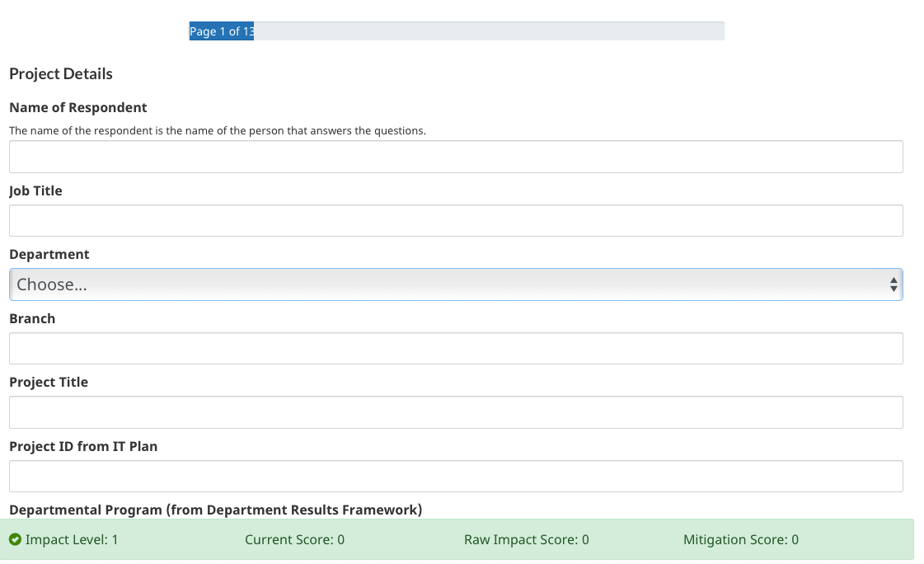
Task: Click the Mitigation Score: 0 readout
Action: pyautogui.click(x=740, y=540)
